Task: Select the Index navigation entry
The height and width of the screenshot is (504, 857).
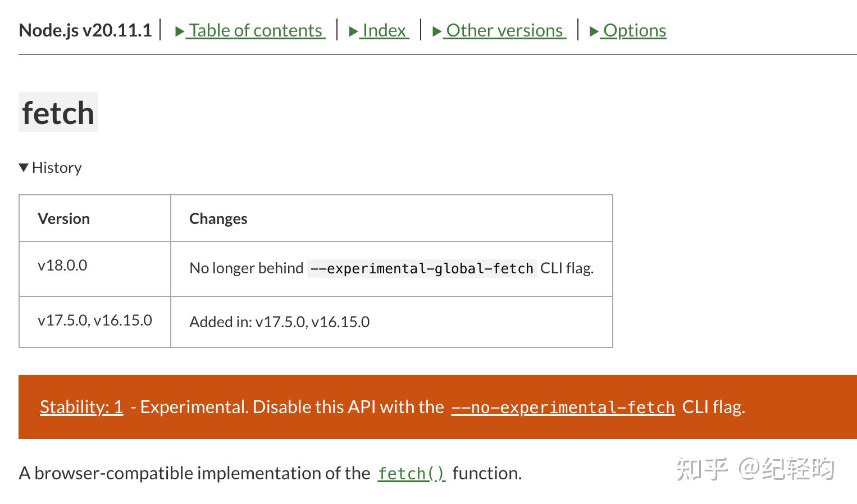Action: point(384,30)
